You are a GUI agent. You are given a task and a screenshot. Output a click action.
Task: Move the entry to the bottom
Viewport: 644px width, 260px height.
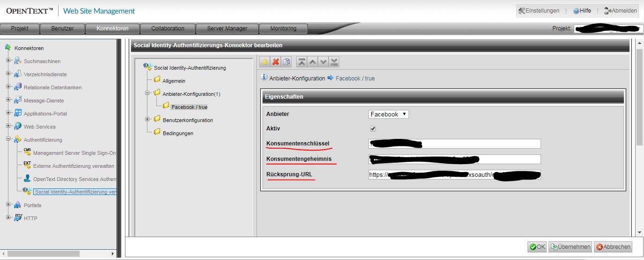click(334, 62)
